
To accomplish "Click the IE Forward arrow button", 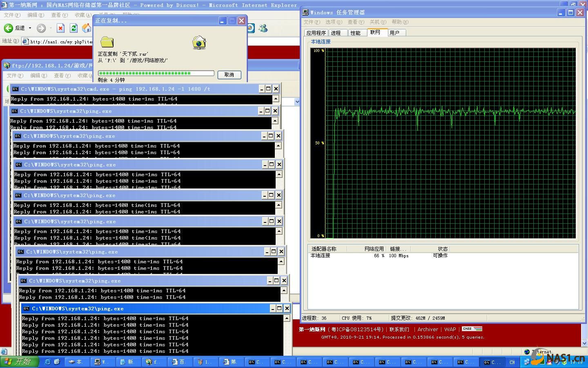I will tap(41, 28).
